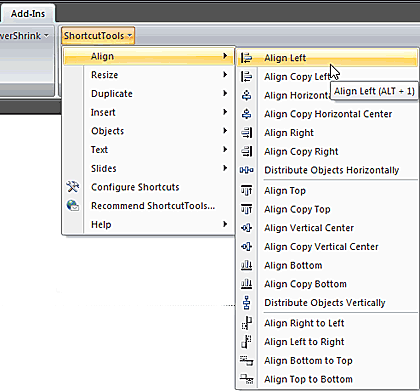Click the Align Top to Bottom icon
420x391 pixels.
[247, 379]
